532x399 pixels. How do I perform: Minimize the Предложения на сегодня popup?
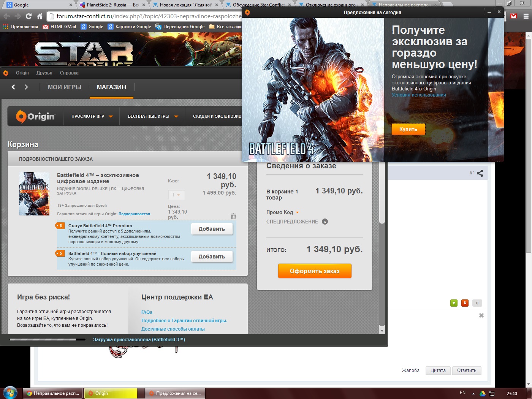point(489,12)
